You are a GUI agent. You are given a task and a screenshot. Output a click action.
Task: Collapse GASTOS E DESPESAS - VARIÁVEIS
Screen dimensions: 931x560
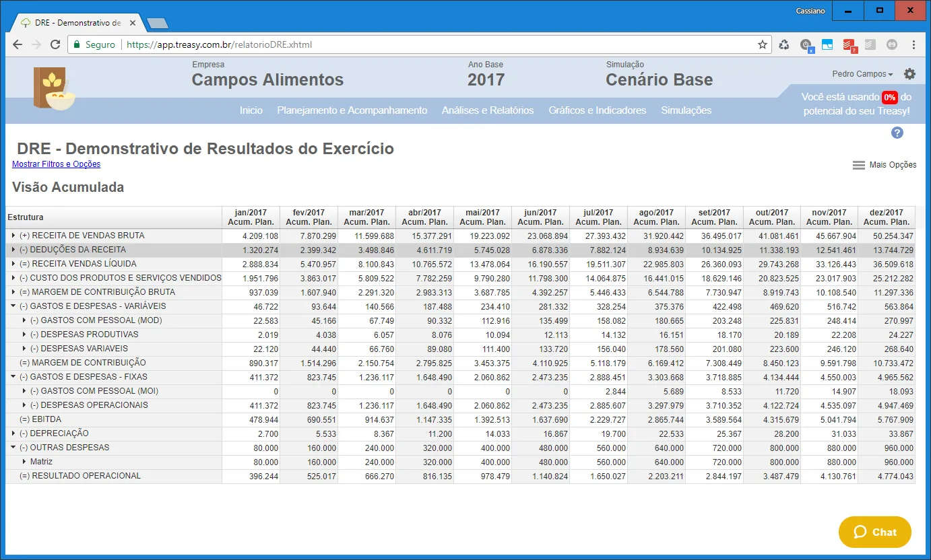(x=13, y=306)
